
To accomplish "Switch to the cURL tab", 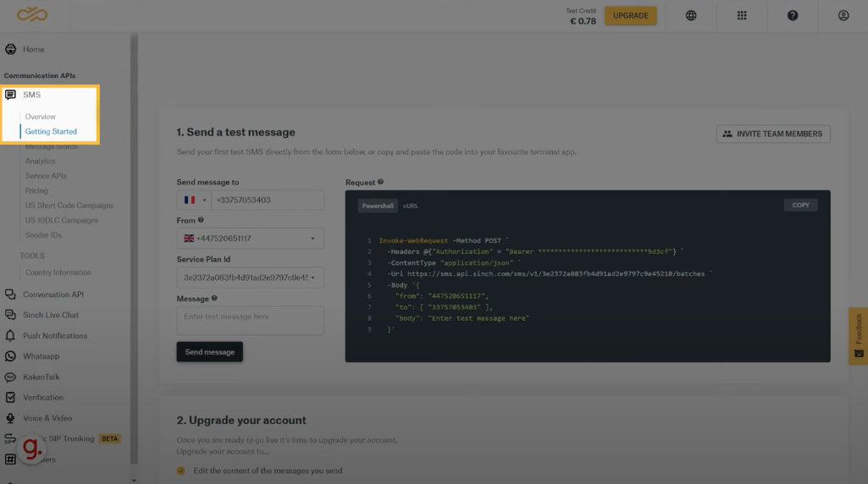I will (411, 206).
